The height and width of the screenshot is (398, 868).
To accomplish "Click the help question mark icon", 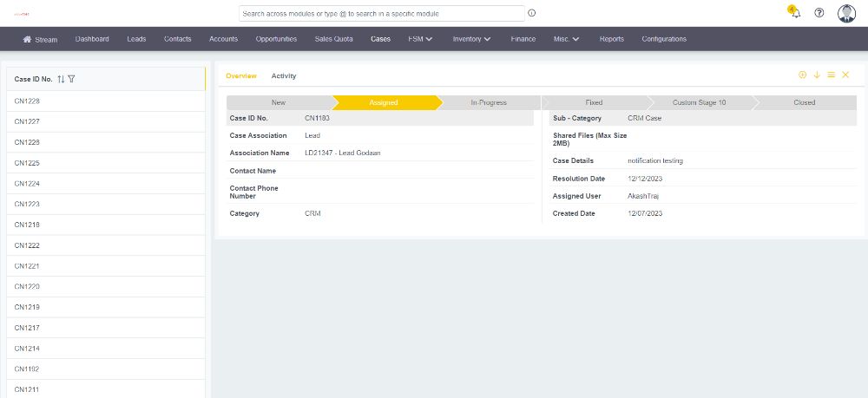I will [x=819, y=13].
